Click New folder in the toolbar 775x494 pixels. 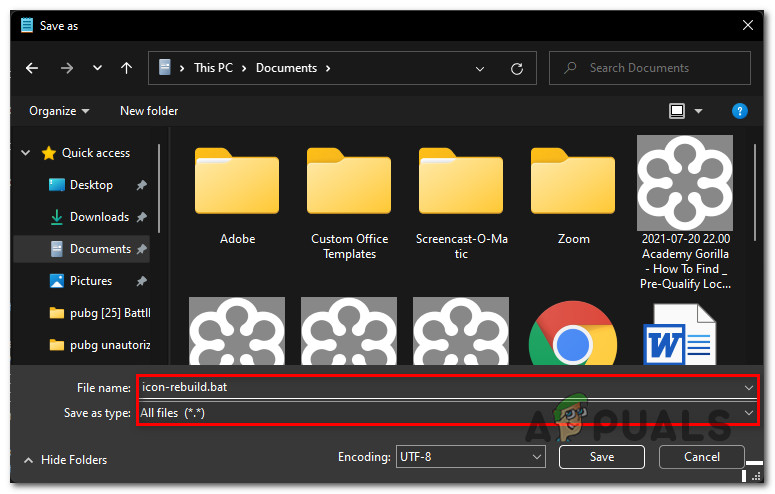click(149, 111)
